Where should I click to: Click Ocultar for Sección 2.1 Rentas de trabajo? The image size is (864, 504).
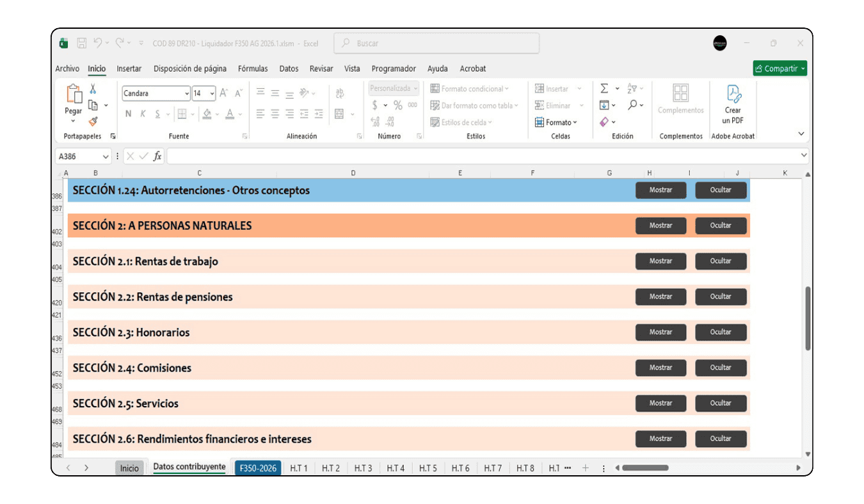(721, 261)
